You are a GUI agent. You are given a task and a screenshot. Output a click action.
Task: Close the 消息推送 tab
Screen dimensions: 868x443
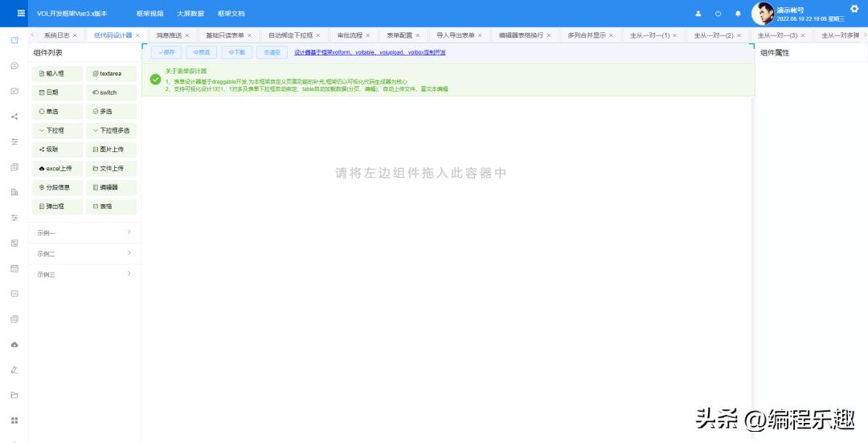[187, 35]
